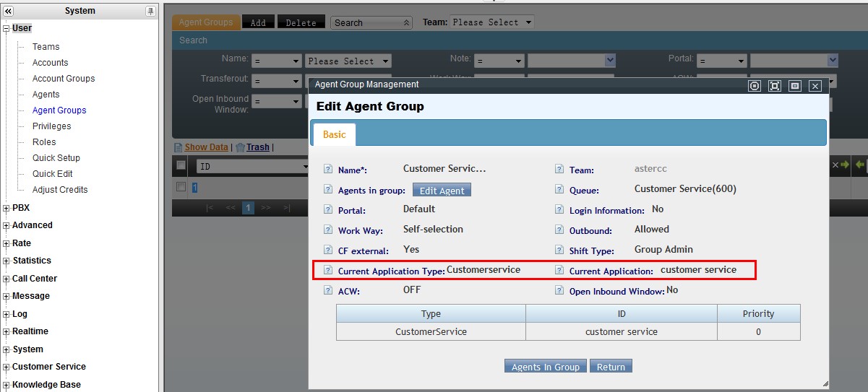868x392 pixels.
Task: Click help icon beside Current Application Type
Action: (x=328, y=271)
